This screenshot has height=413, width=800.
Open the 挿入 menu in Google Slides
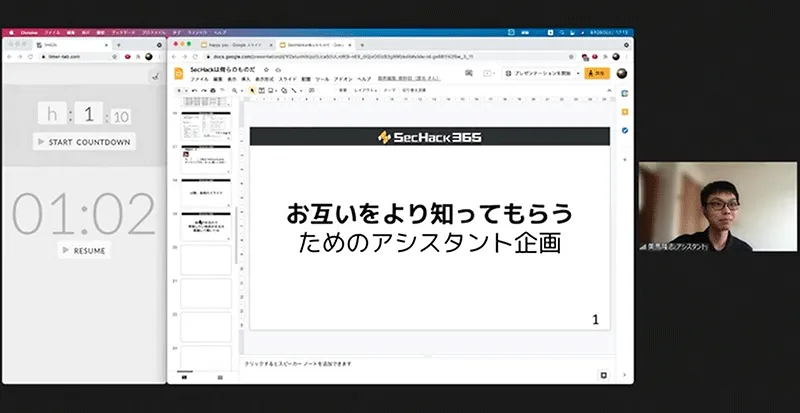click(x=246, y=80)
